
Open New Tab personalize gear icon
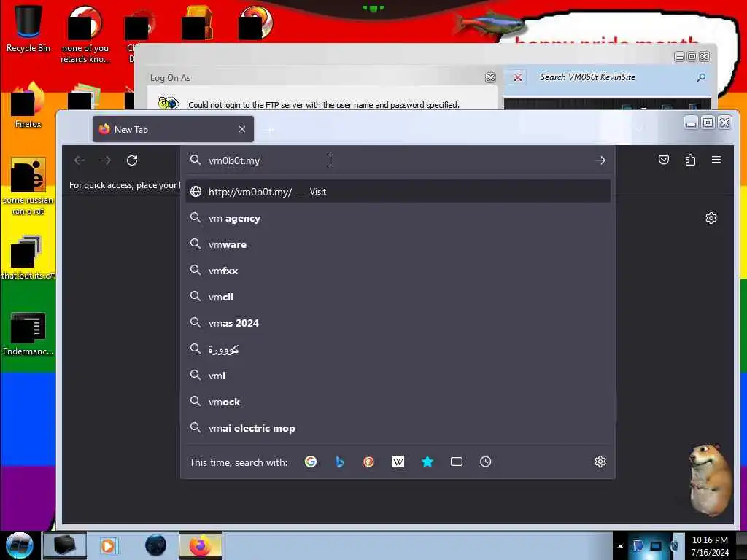click(x=711, y=218)
